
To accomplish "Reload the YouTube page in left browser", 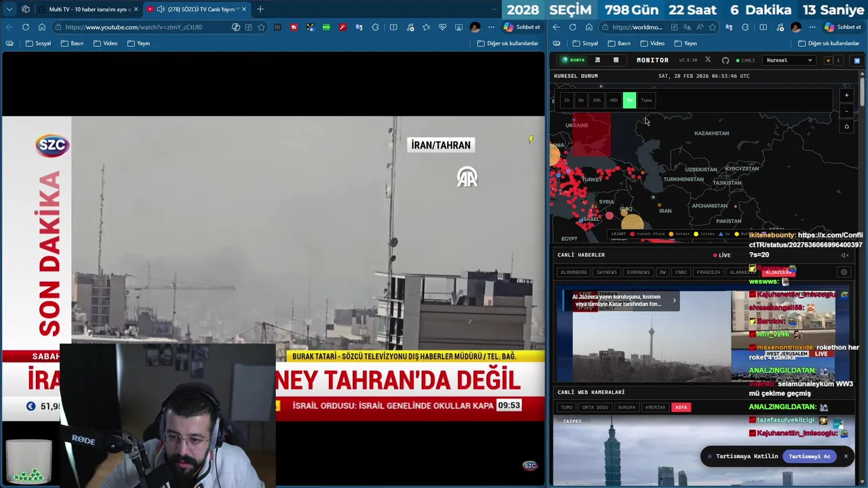I will point(26,27).
